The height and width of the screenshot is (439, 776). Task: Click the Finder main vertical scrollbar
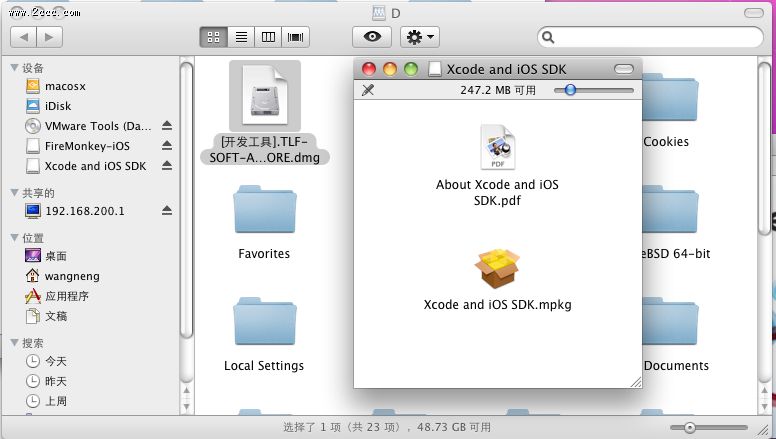point(764,148)
